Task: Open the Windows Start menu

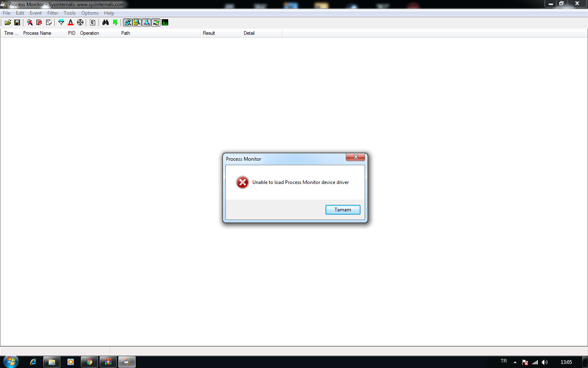Action: pos(11,362)
